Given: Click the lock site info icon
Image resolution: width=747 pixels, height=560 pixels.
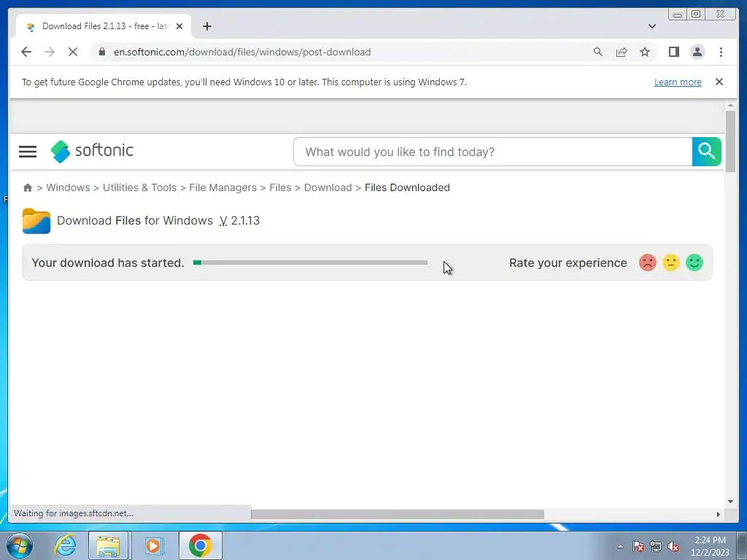Looking at the screenshot, I should pos(102,52).
